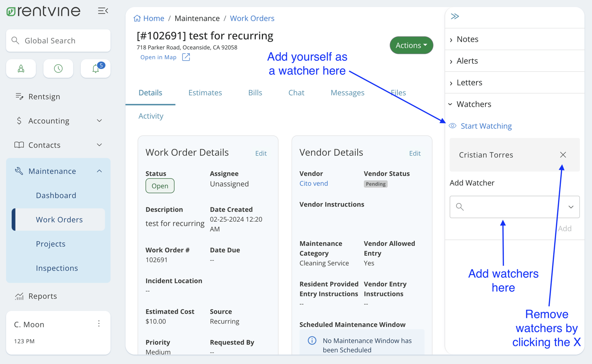Click the clock icon near Global Search

(58, 68)
